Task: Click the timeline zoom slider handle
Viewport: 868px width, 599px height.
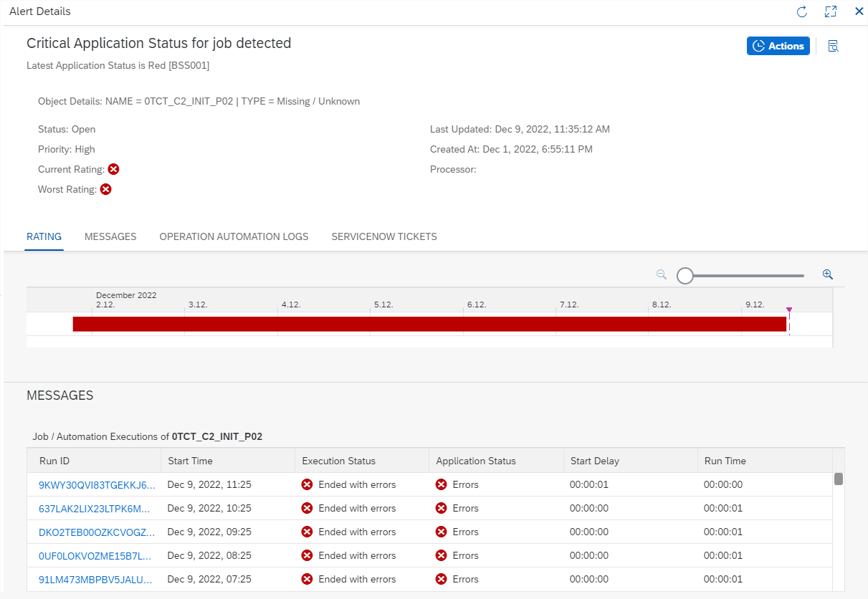Action: tap(685, 275)
